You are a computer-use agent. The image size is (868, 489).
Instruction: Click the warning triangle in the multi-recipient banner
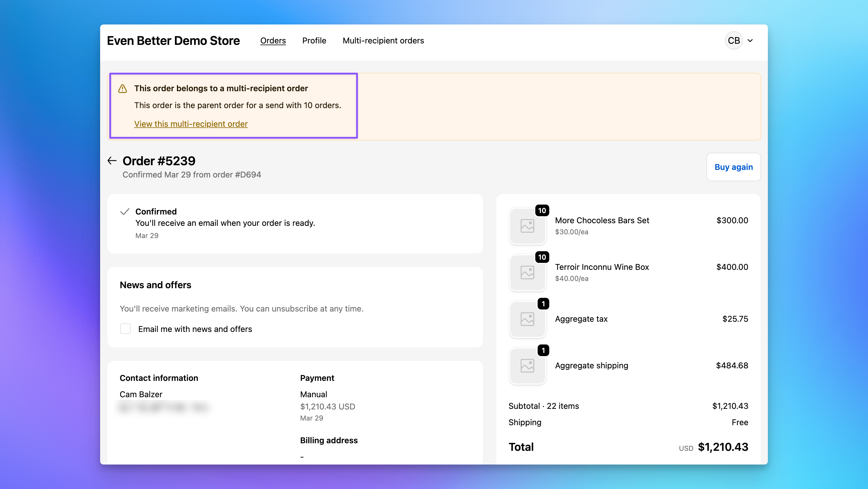click(x=123, y=88)
